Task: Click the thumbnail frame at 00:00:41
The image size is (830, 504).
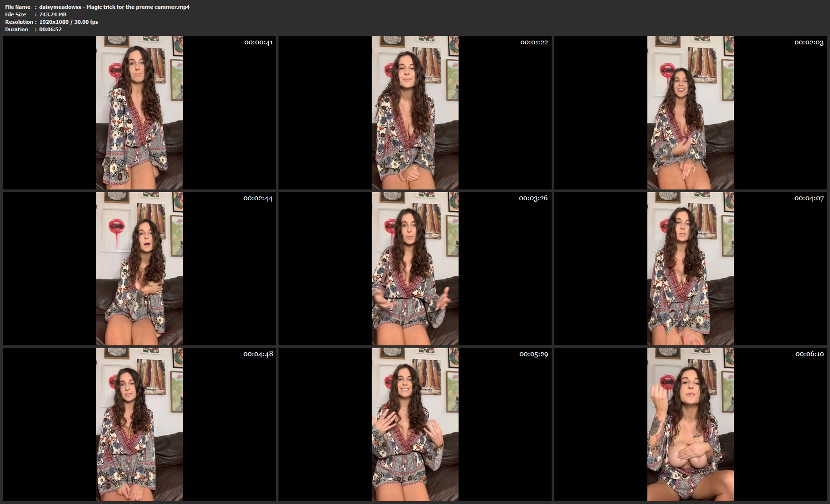Action: click(x=139, y=112)
